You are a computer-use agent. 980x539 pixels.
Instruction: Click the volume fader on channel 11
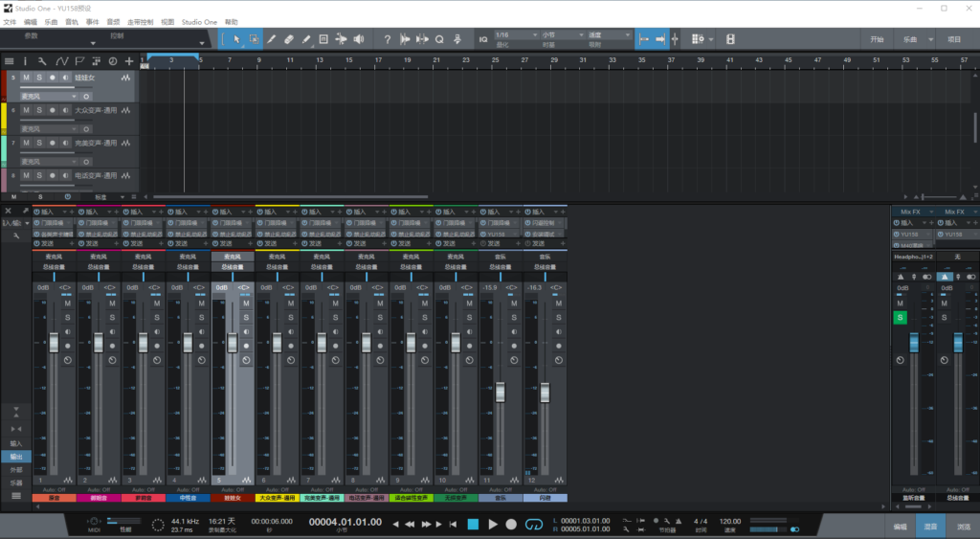[x=501, y=392]
